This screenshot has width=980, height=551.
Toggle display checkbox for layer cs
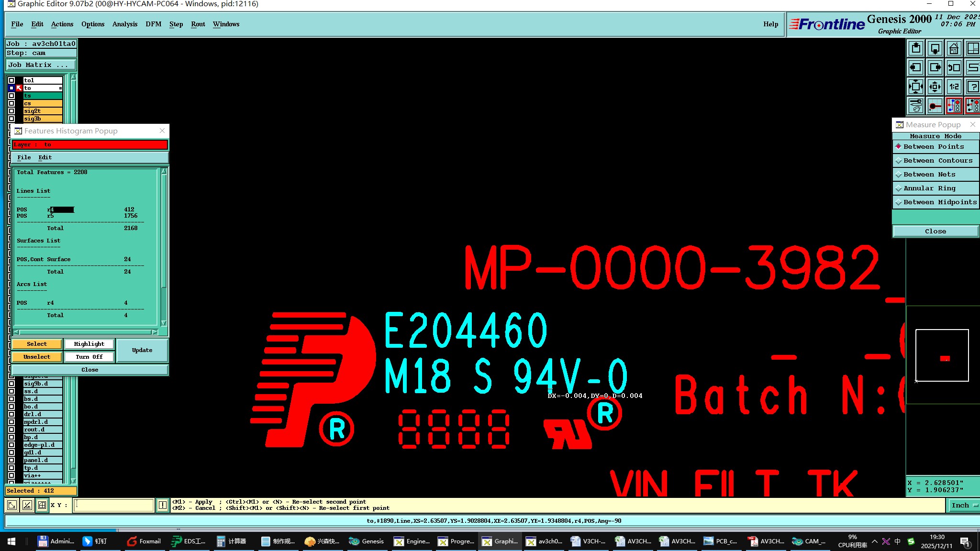click(11, 103)
